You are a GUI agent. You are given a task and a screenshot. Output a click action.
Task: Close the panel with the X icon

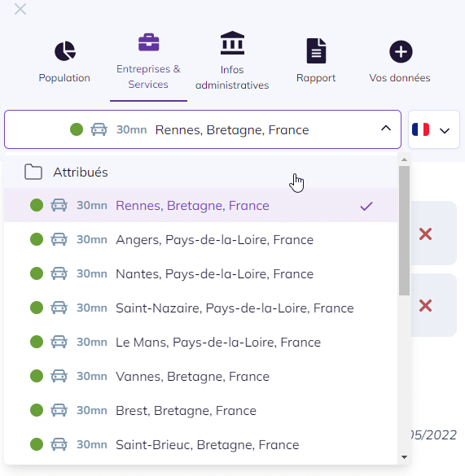point(20,9)
